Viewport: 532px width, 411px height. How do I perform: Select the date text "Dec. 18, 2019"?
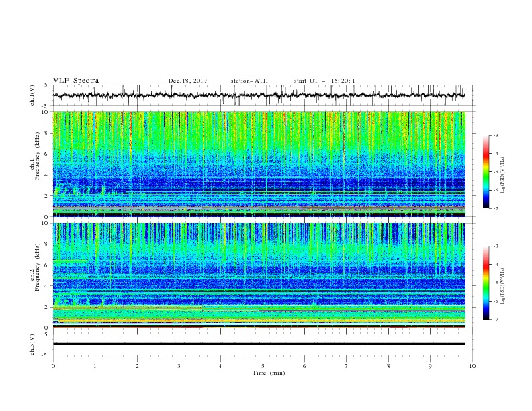[187, 81]
